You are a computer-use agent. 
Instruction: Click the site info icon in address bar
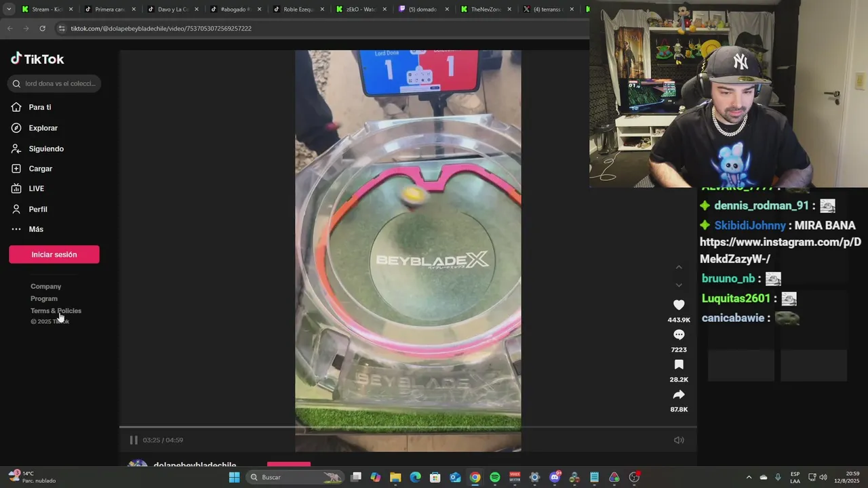(62, 28)
